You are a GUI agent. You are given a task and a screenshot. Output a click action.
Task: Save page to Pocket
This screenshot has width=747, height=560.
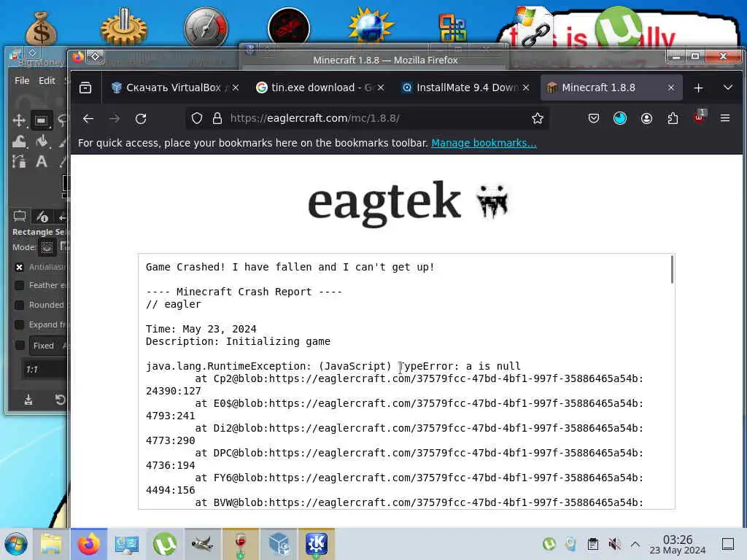pos(594,119)
